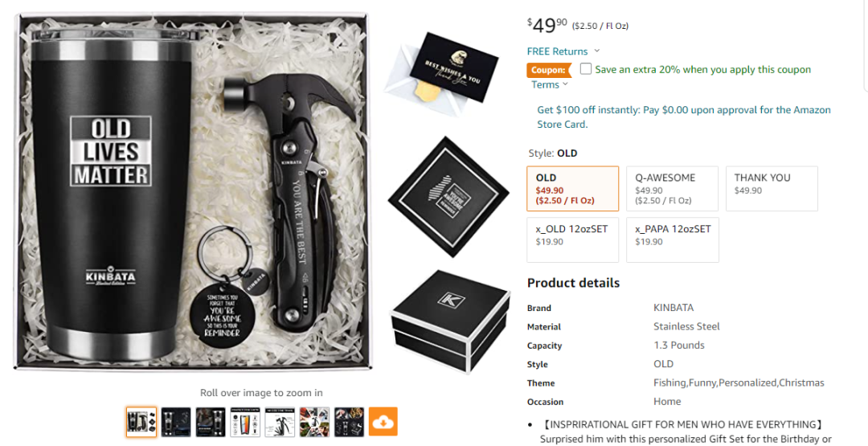The image size is (868, 446).
Task: Expand the coupon Terms dropdown
Action: [550, 84]
